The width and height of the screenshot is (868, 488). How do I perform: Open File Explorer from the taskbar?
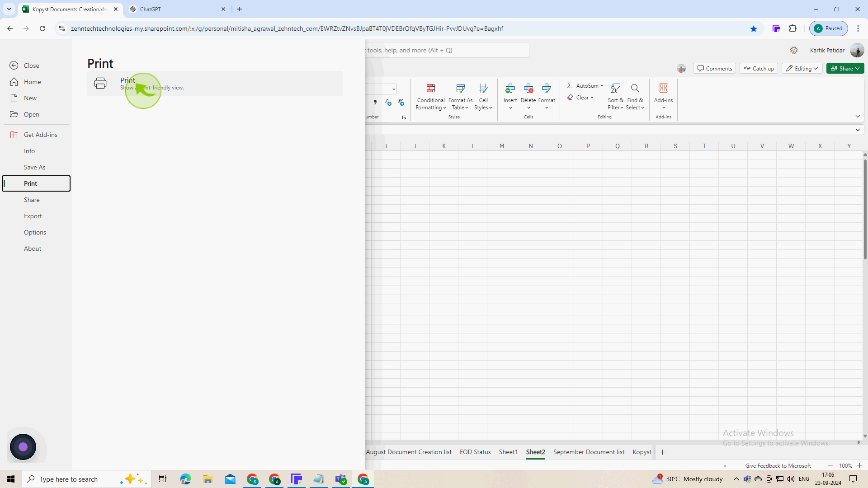tap(208, 479)
